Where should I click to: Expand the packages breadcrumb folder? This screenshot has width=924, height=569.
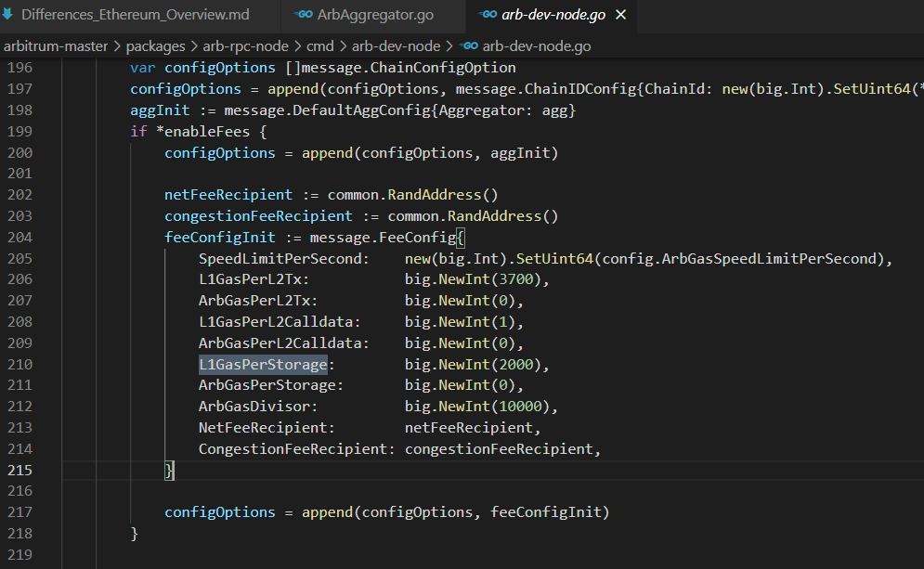pos(155,45)
